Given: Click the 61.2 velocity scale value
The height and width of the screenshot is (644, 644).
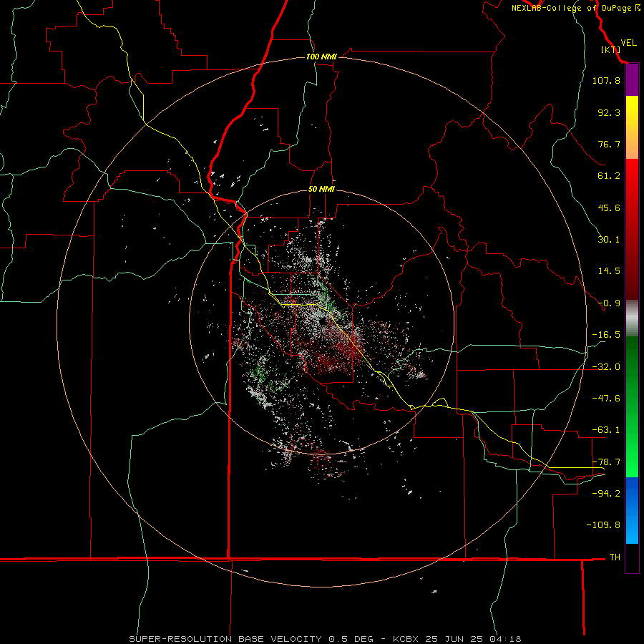Looking at the screenshot, I should click(609, 176).
